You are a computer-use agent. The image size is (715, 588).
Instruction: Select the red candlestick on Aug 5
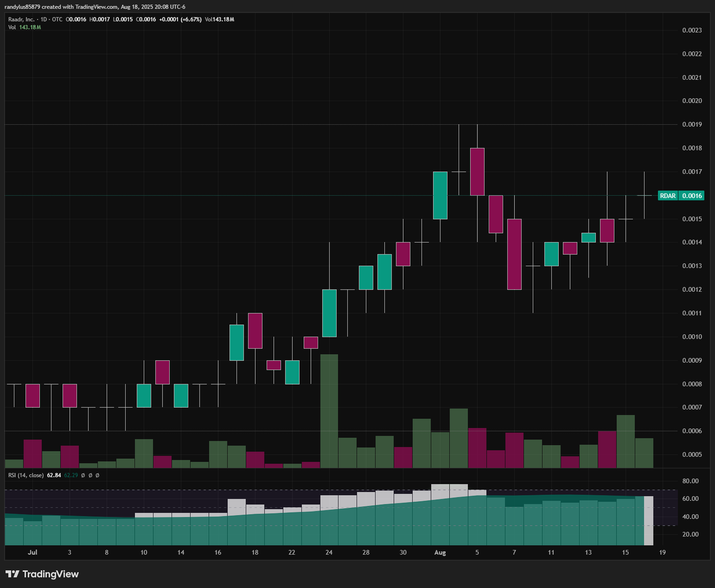coord(477,172)
